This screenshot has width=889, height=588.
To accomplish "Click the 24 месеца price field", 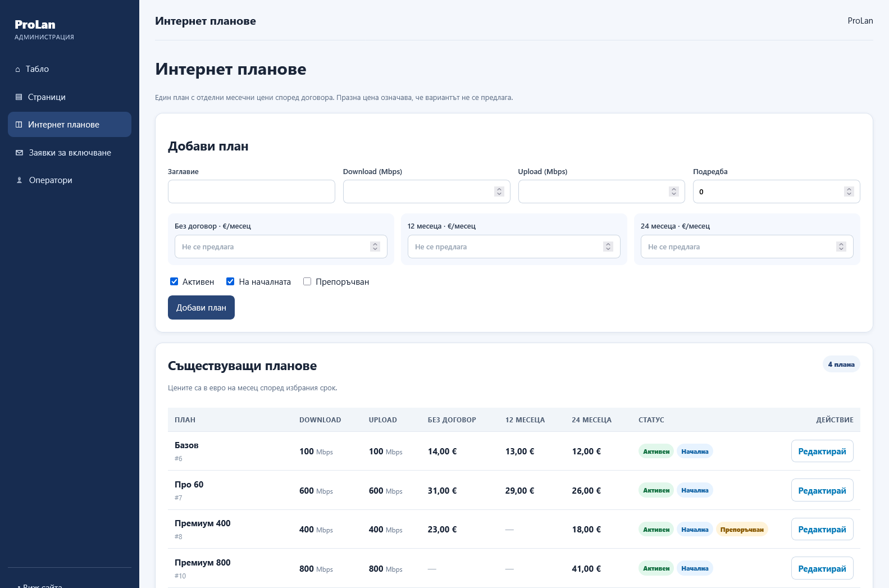I will pyautogui.click(x=747, y=247).
